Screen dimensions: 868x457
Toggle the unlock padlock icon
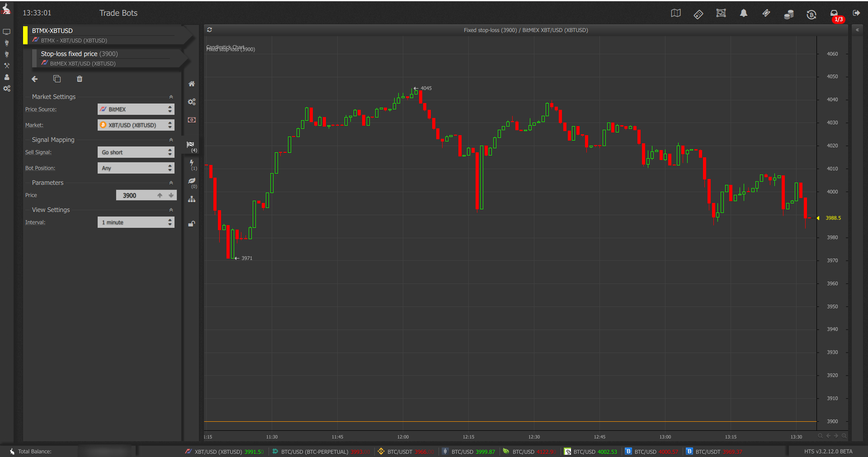click(x=192, y=223)
